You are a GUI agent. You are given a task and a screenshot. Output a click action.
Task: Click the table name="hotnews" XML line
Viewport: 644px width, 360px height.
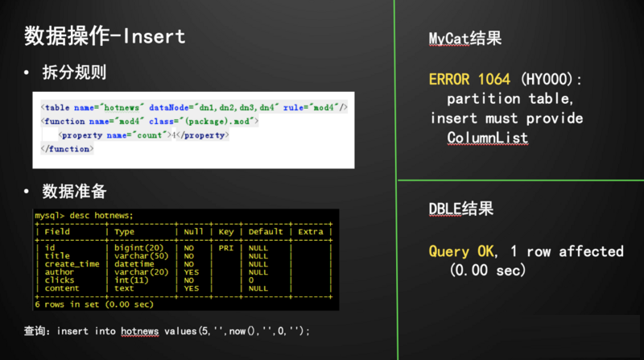click(x=194, y=108)
